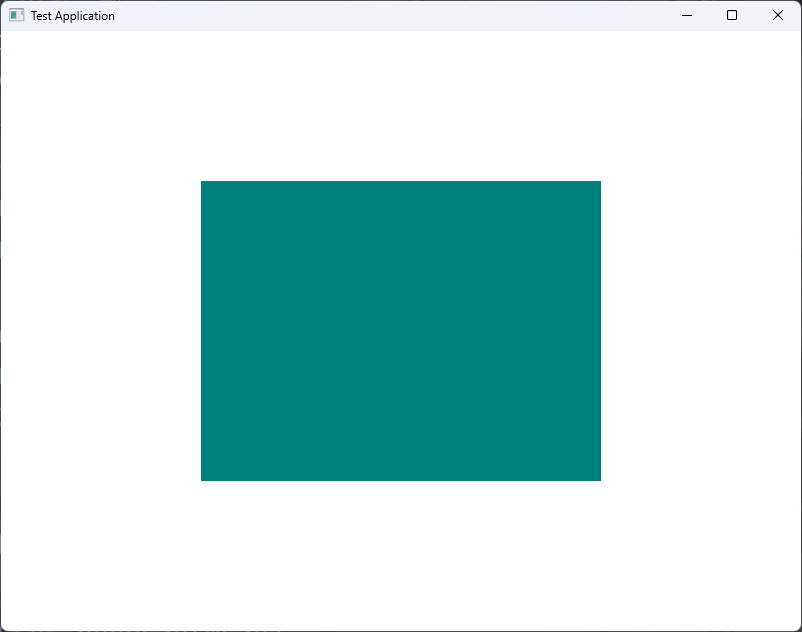
Task: Click the white area above the teal rectangle
Action: point(400,106)
